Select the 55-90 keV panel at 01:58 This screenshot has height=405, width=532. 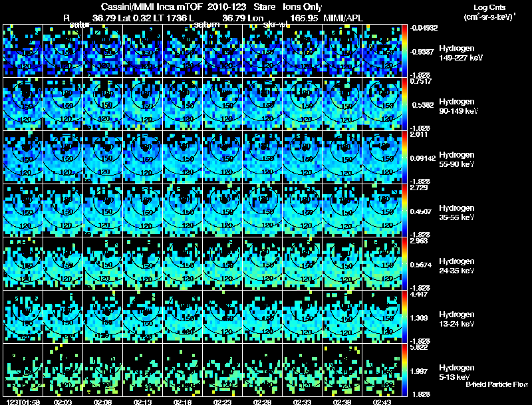23,157
